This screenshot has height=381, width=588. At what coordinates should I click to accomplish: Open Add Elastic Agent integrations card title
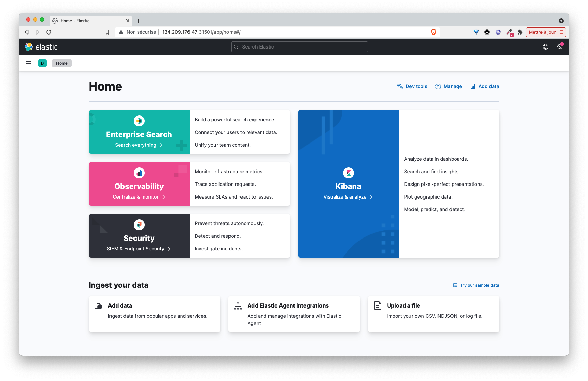[288, 305]
